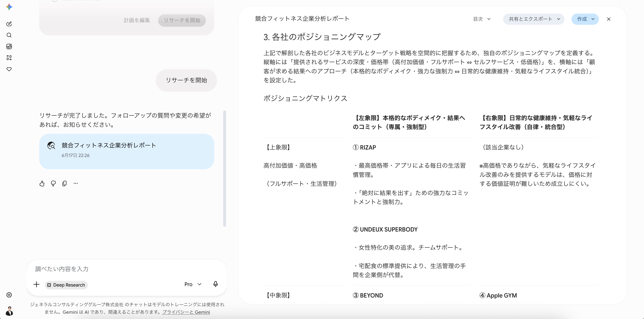Viewport: 644px width, 319px height.
Task: Start a new chat with pencil icon
Action: pos(9,24)
